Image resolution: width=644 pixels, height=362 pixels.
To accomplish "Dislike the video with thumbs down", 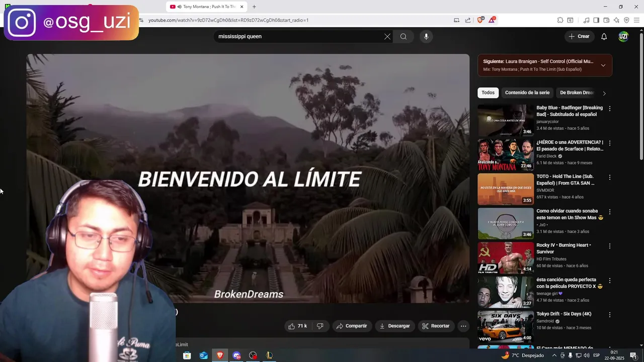I will (x=320, y=326).
